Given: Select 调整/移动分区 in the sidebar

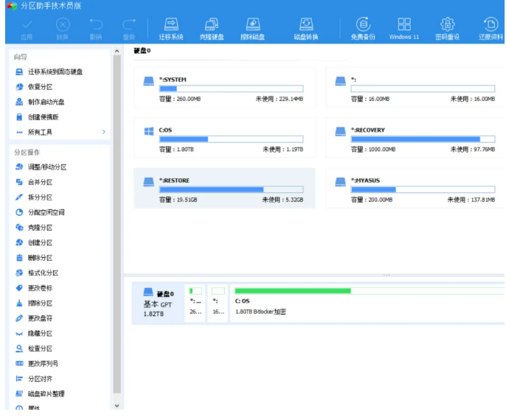Looking at the screenshot, I should pyautogui.click(x=46, y=167).
